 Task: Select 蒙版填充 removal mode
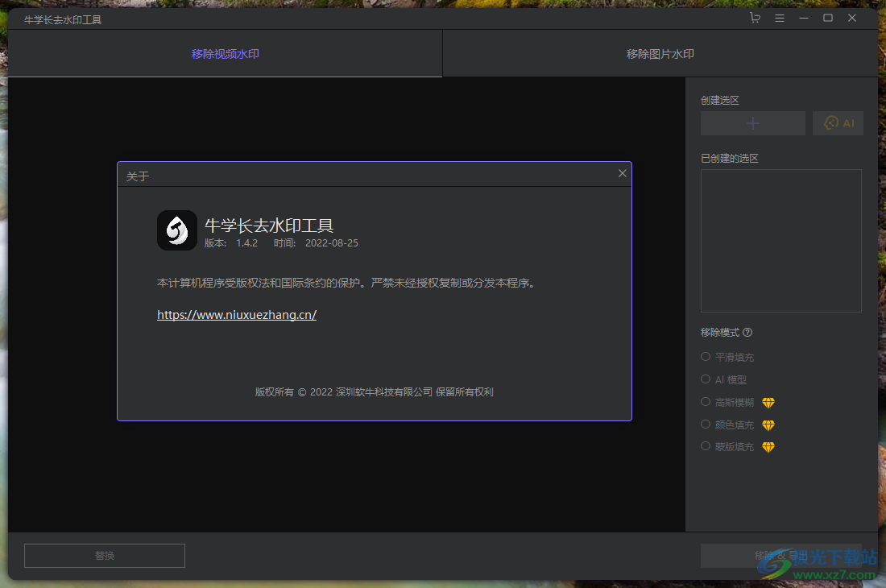tap(727, 447)
